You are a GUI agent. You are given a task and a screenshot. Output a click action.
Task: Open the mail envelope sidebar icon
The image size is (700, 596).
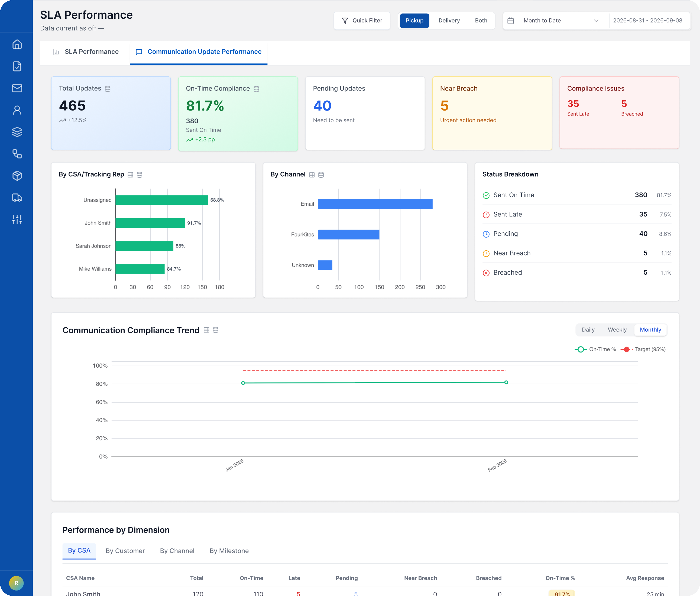tap(17, 88)
